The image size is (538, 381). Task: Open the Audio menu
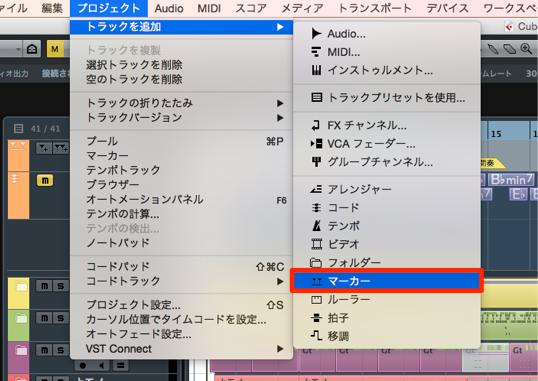tap(169, 8)
